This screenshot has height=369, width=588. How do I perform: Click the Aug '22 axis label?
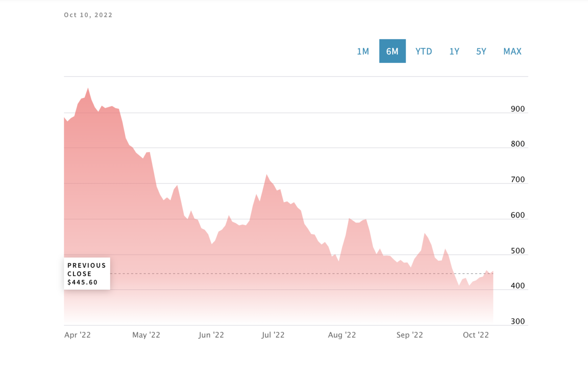coord(342,335)
